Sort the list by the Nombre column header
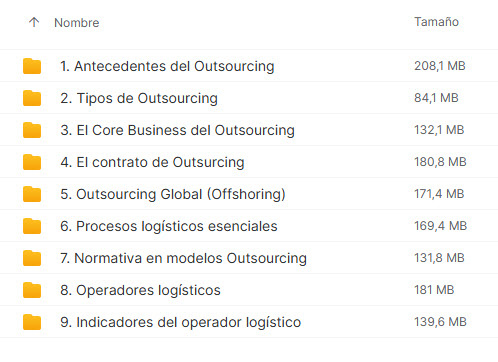This screenshot has width=498, height=362. (77, 23)
